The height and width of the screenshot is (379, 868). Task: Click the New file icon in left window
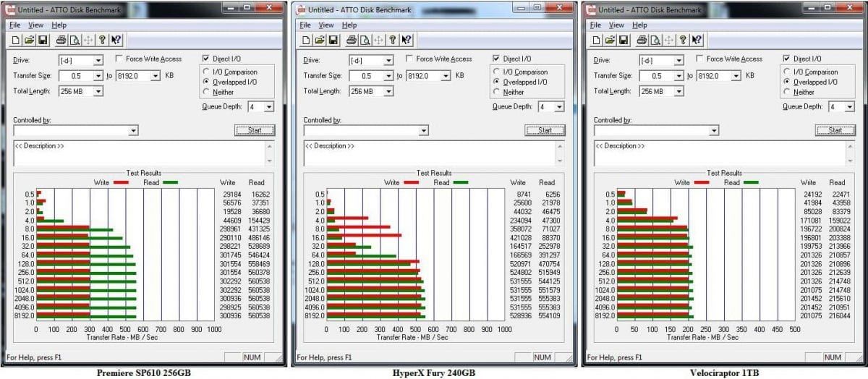click(16, 41)
